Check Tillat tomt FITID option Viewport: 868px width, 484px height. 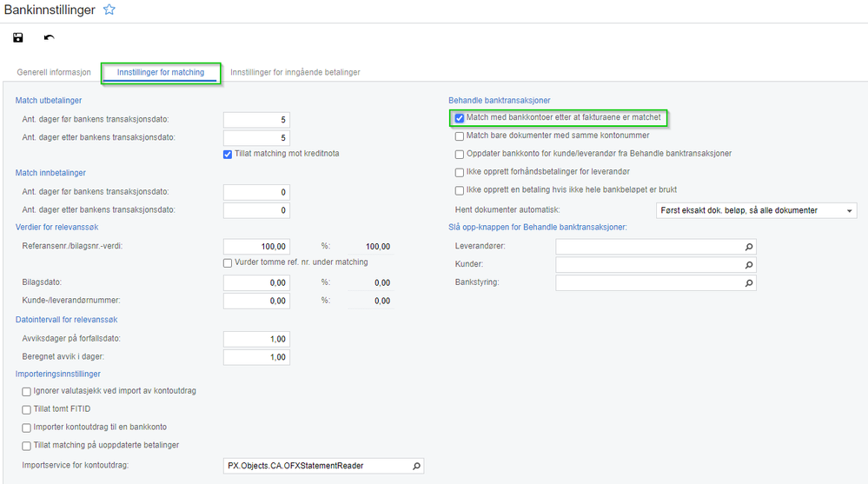coord(27,410)
